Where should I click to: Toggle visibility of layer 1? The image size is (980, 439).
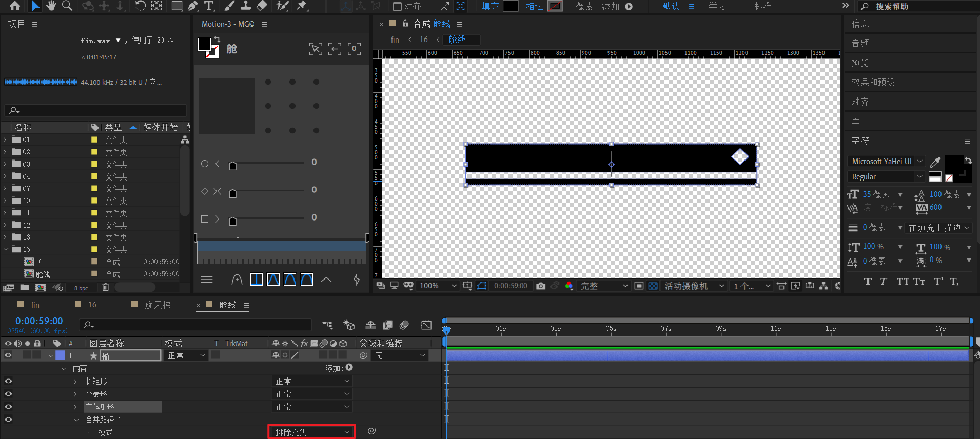(x=8, y=355)
